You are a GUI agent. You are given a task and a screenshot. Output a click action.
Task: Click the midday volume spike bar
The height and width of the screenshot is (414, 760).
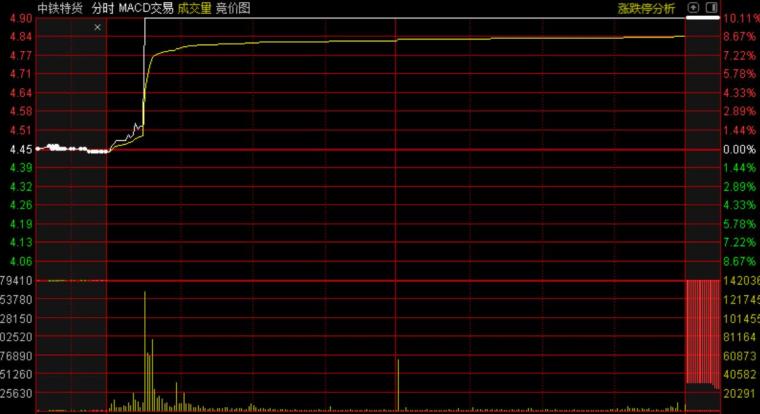(398, 385)
